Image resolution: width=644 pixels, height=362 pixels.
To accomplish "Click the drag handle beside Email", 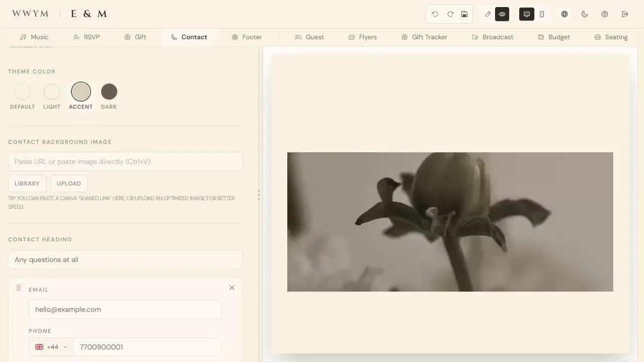I will (19, 288).
